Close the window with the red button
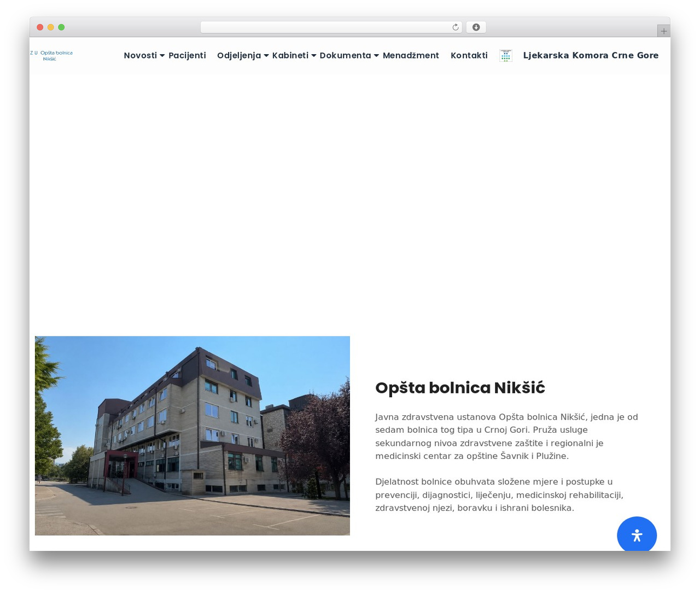The width and height of the screenshot is (700, 593). (40, 27)
